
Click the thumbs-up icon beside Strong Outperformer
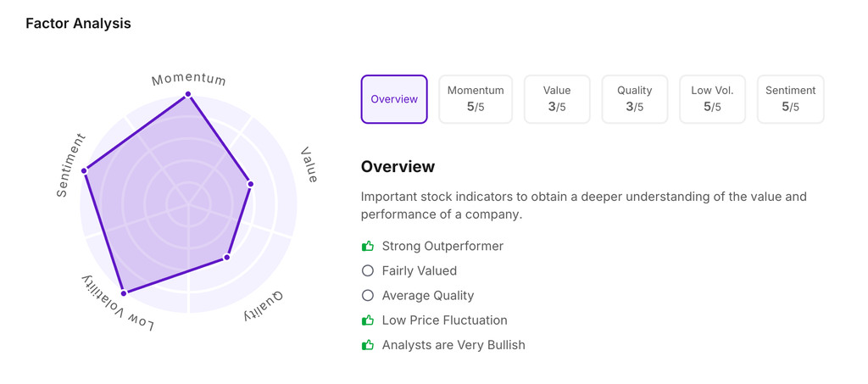pyautogui.click(x=368, y=247)
